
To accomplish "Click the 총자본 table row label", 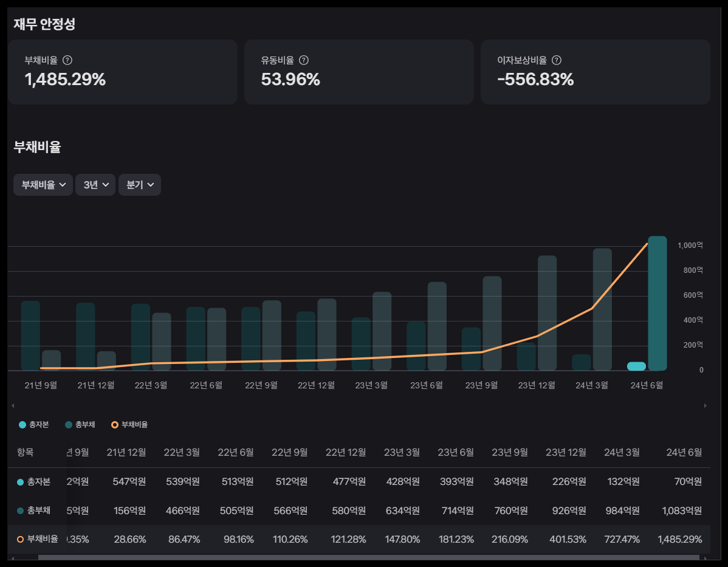I will point(33,482).
